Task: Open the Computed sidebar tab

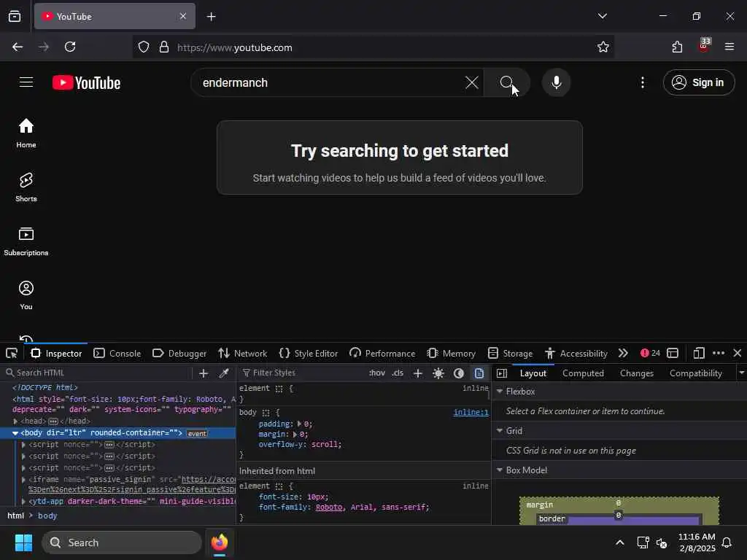Action: point(583,373)
